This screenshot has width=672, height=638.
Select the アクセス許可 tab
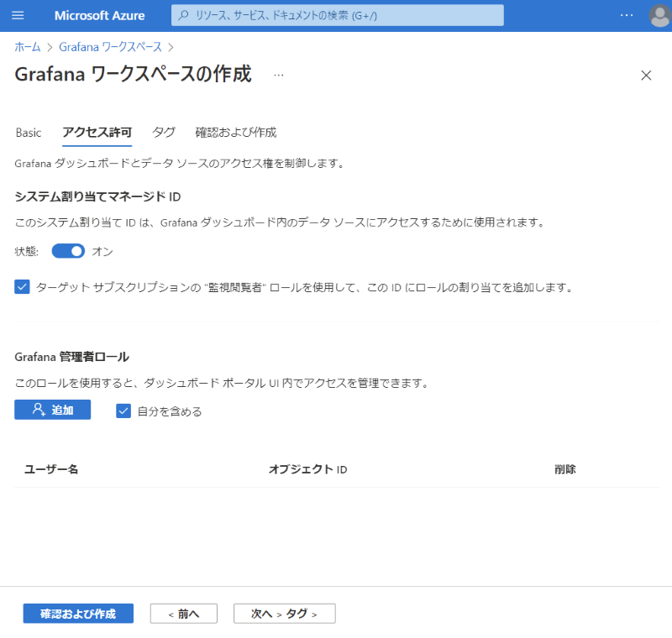click(97, 133)
